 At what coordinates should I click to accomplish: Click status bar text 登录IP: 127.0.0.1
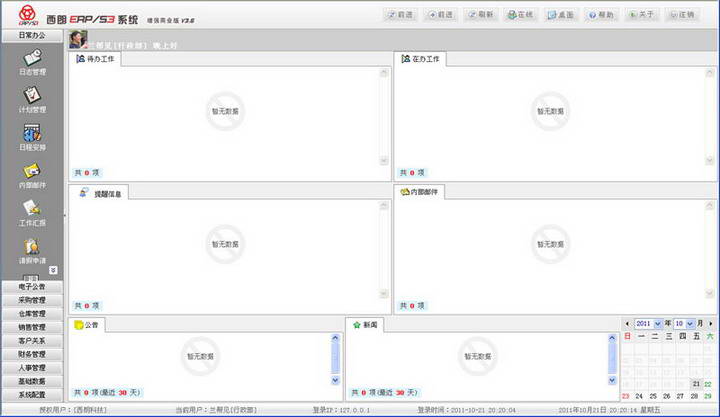coord(341,410)
